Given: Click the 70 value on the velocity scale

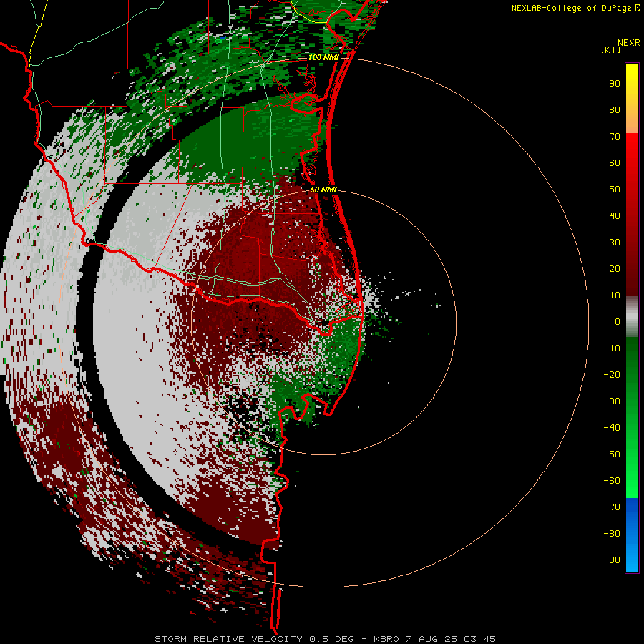Looking at the screenshot, I should pyautogui.click(x=615, y=137).
